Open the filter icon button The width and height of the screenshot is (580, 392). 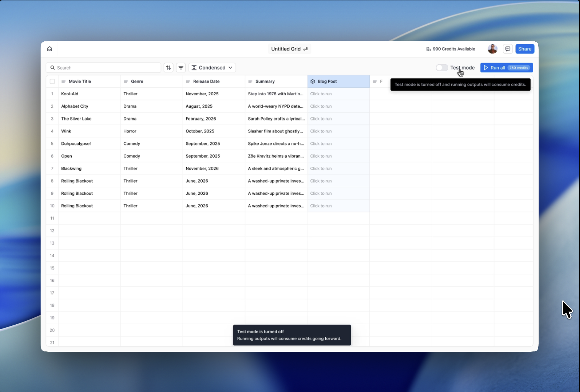pos(181,68)
